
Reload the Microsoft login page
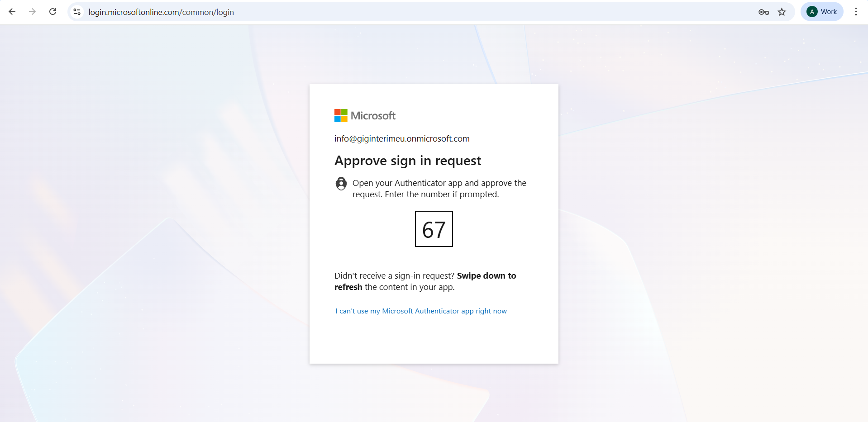[x=53, y=12]
